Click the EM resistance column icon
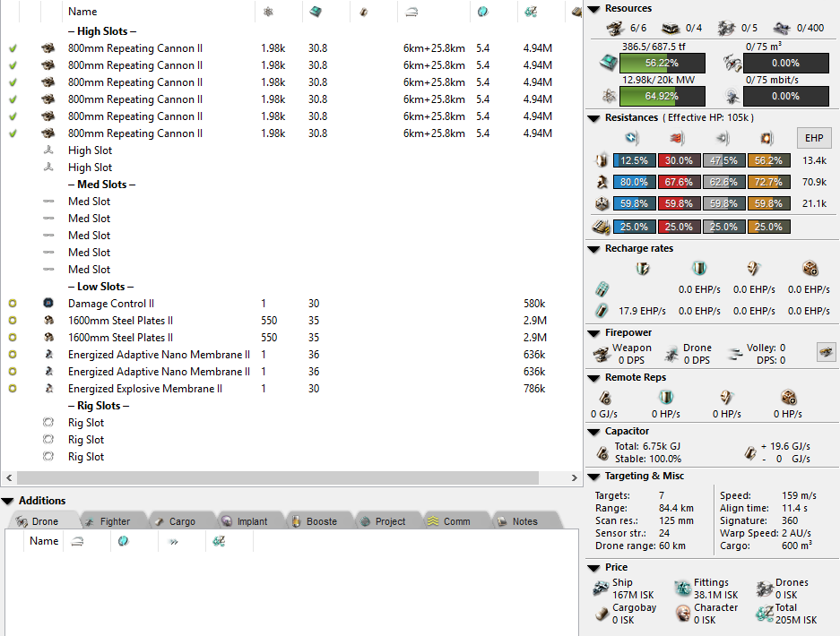Viewport: 840px width, 636px height. click(x=631, y=138)
